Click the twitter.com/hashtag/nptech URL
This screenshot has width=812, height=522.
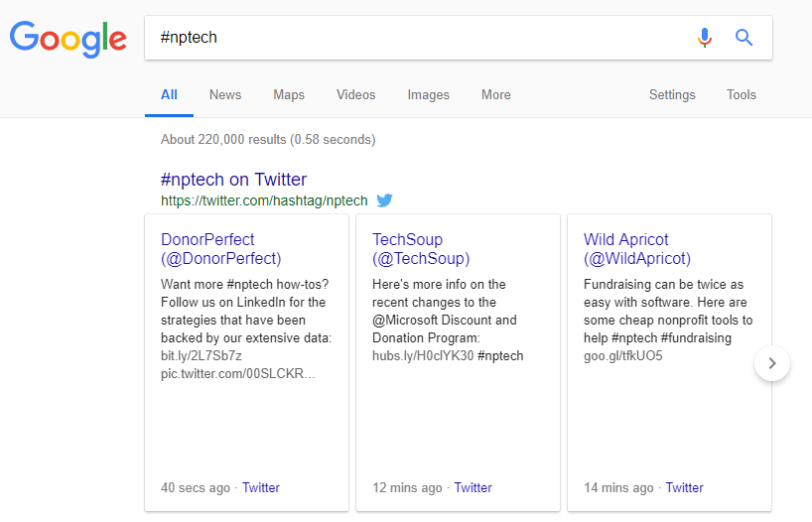pyautogui.click(x=264, y=200)
